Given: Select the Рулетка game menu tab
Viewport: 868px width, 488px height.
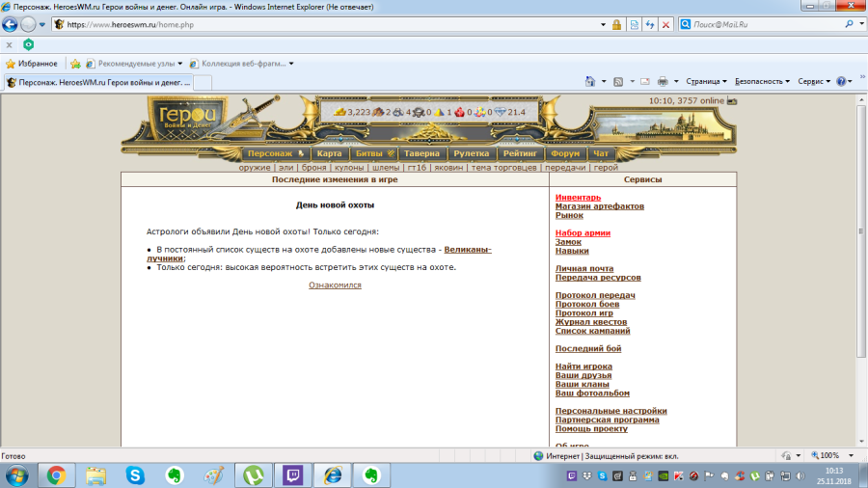Looking at the screenshot, I should tap(472, 153).
